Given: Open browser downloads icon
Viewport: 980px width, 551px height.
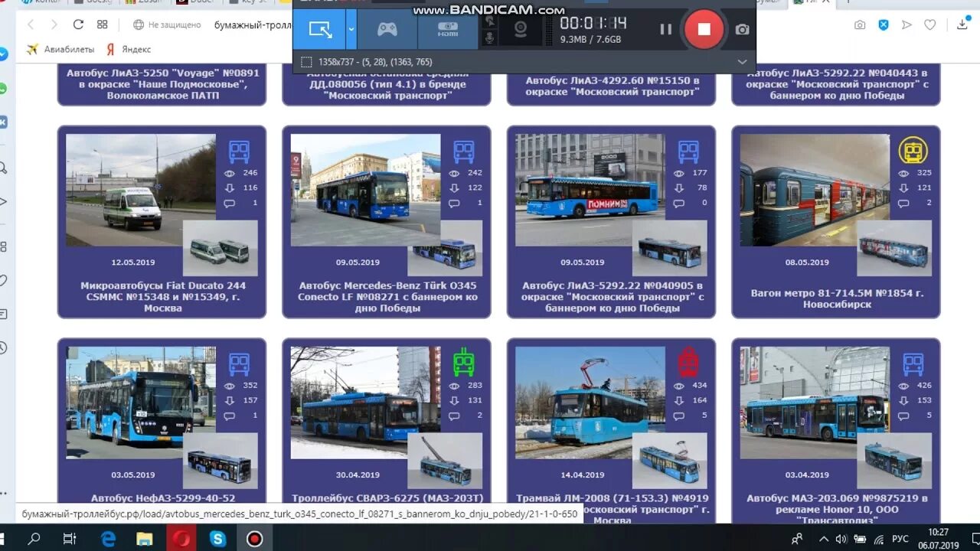Looking at the screenshot, I should pos(962,25).
